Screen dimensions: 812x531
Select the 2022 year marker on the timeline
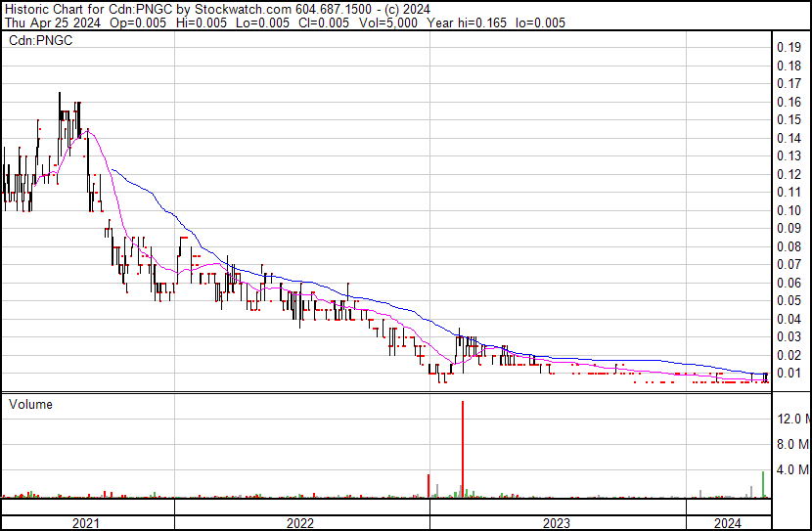pyautogui.click(x=300, y=523)
